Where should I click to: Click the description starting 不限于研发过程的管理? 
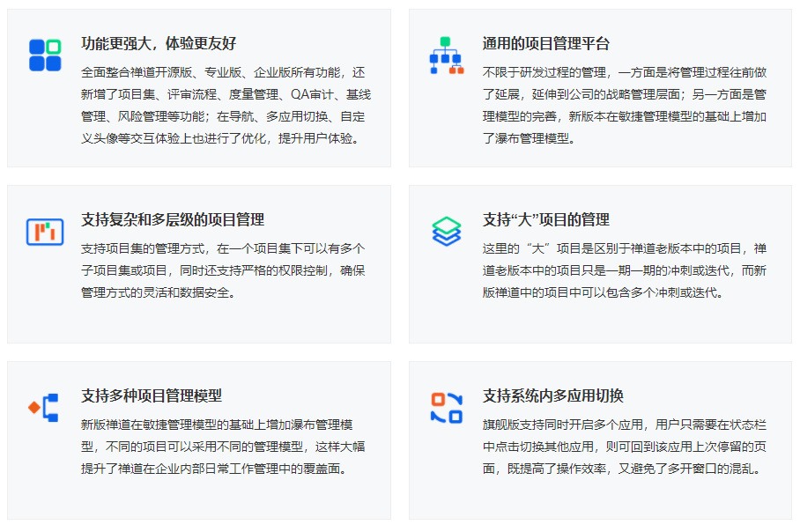625,105
